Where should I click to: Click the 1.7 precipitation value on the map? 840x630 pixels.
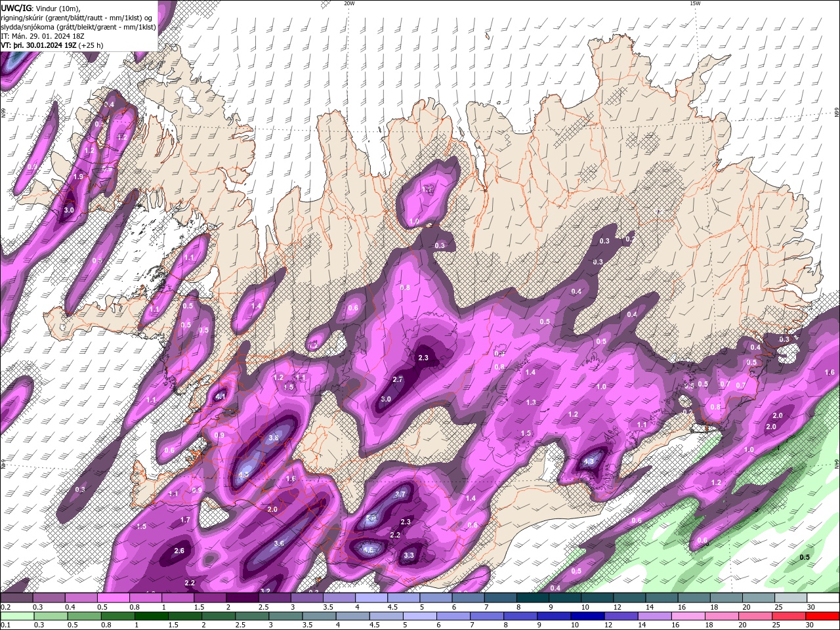pos(185,520)
